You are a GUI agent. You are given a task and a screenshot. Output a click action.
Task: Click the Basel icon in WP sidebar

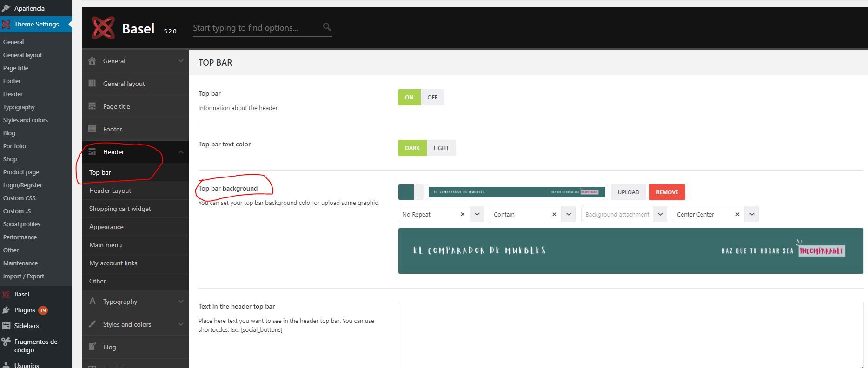(6, 294)
